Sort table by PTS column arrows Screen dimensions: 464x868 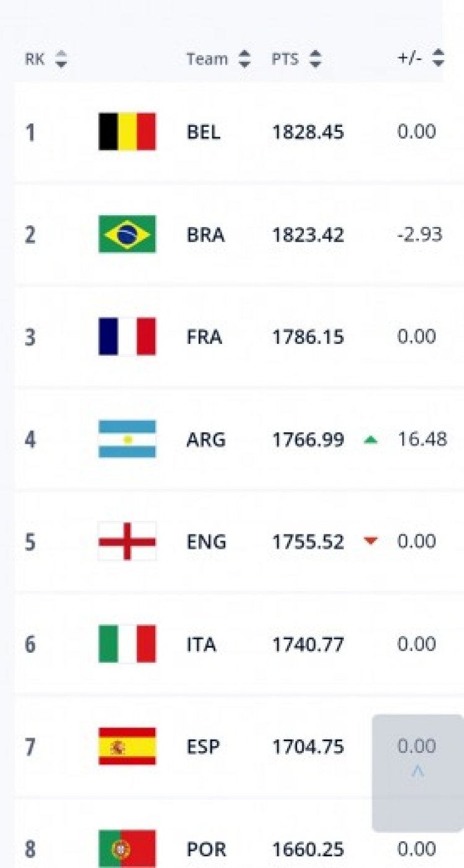pos(316,59)
